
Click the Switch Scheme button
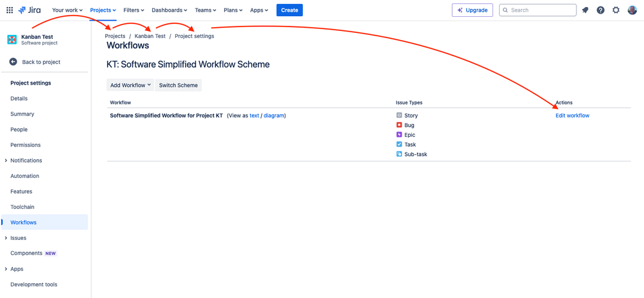click(x=179, y=85)
